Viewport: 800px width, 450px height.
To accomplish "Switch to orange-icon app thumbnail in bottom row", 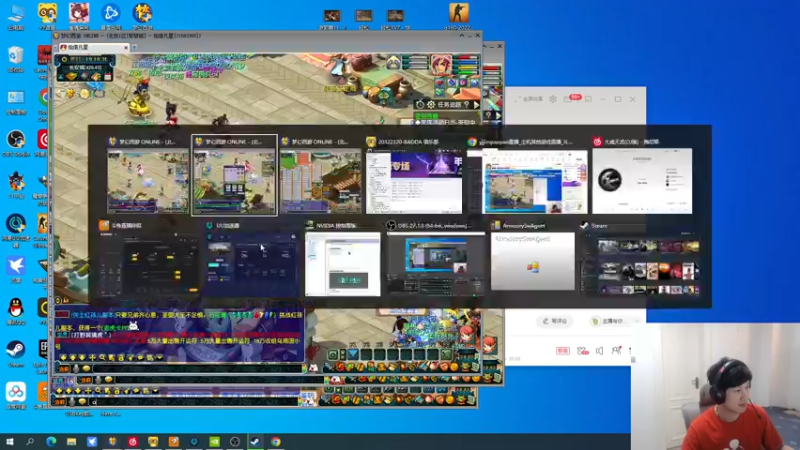I will coord(148,264).
